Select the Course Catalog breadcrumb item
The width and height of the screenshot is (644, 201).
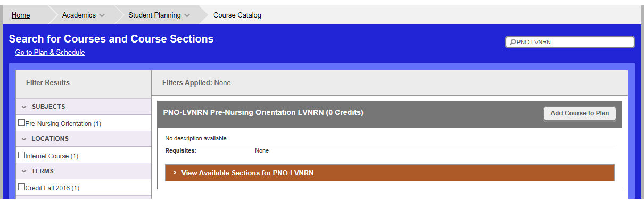(237, 15)
